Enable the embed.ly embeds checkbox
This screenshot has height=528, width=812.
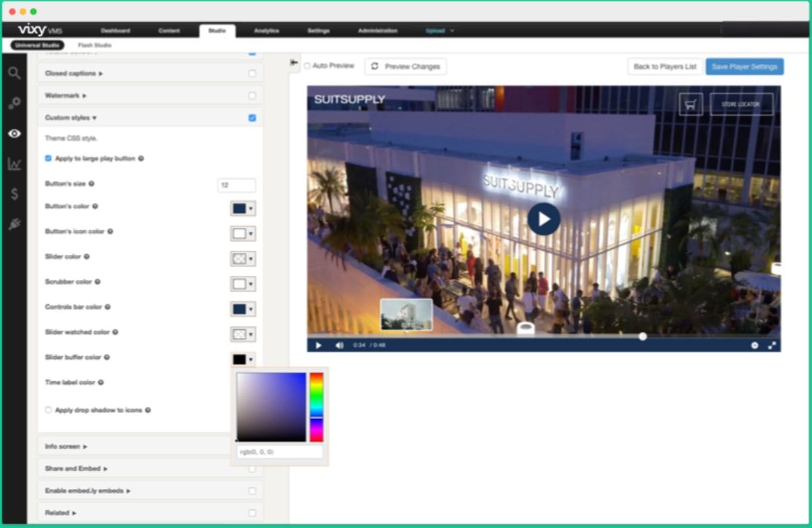(252, 491)
